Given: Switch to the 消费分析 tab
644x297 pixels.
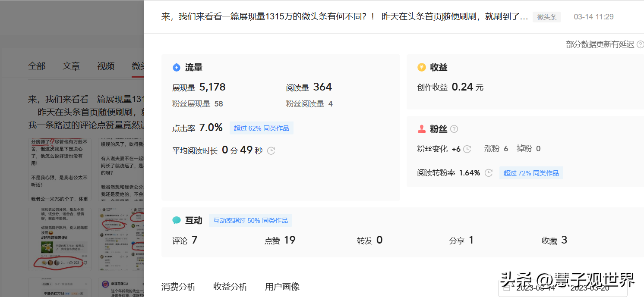Looking at the screenshot, I should click(x=178, y=287).
